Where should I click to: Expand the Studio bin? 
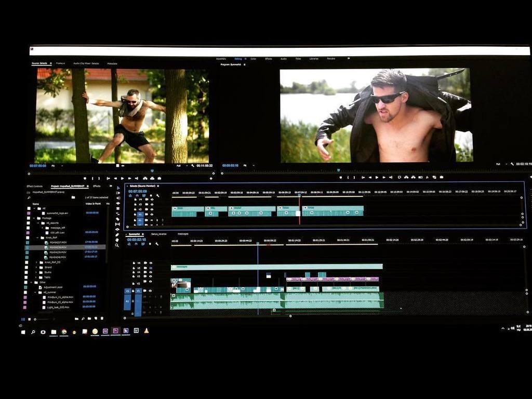pyautogui.click(x=36, y=272)
